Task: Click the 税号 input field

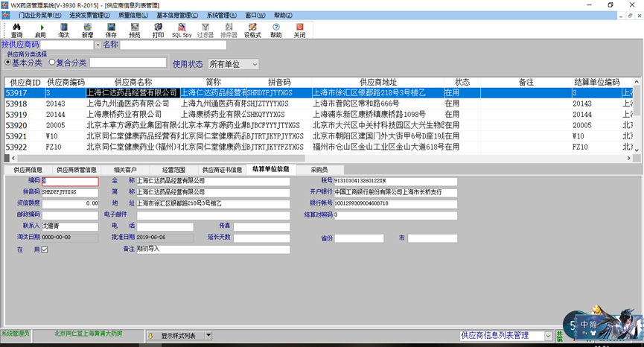Action: pyautogui.click(x=395, y=181)
